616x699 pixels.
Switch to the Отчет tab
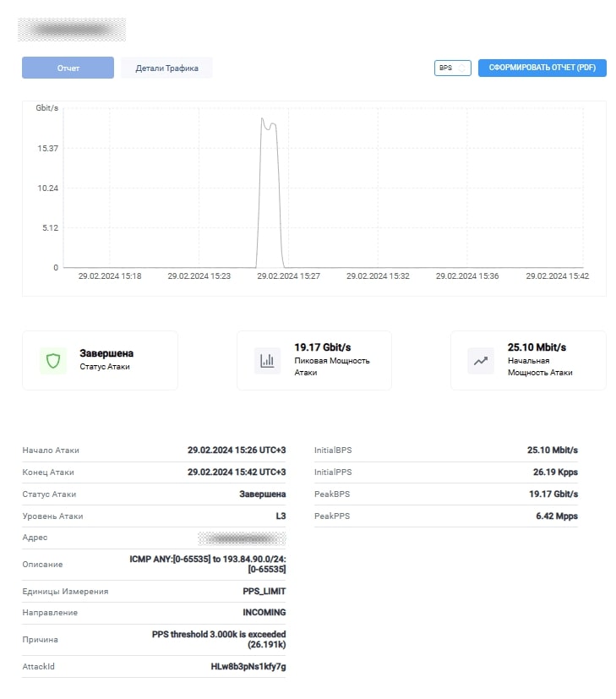pyautogui.click(x=68, y=68)
